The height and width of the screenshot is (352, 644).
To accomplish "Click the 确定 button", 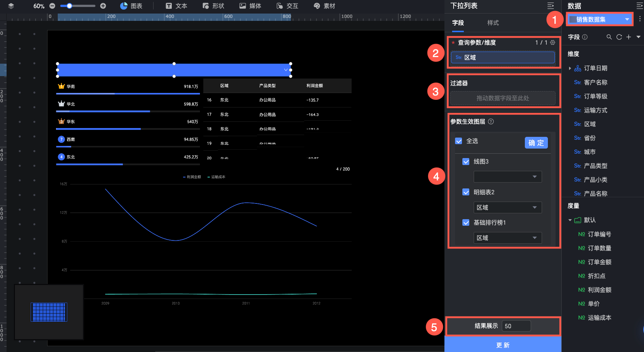I will click(536, 143).
